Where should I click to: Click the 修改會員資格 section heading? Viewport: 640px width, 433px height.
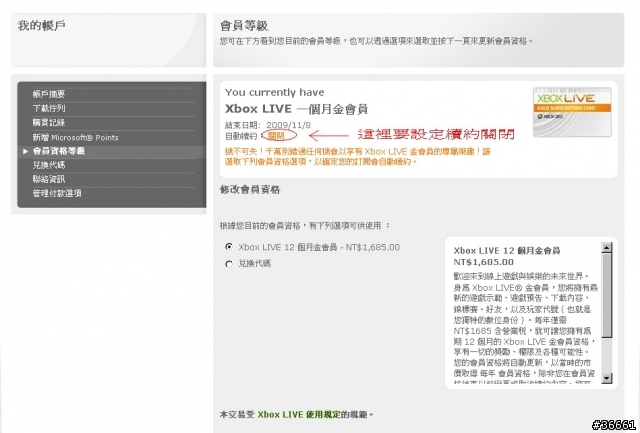(x=250, y=189)
